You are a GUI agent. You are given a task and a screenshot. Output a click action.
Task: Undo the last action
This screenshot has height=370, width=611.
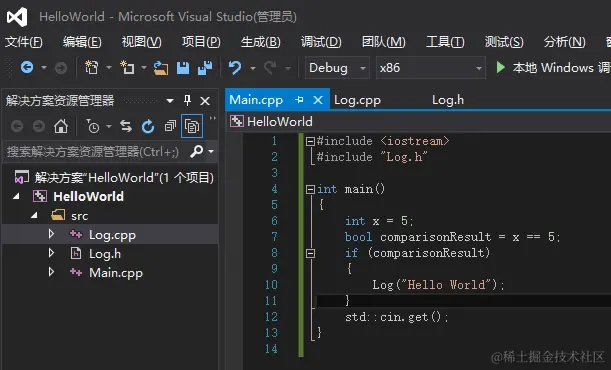(x=235, y=68)
